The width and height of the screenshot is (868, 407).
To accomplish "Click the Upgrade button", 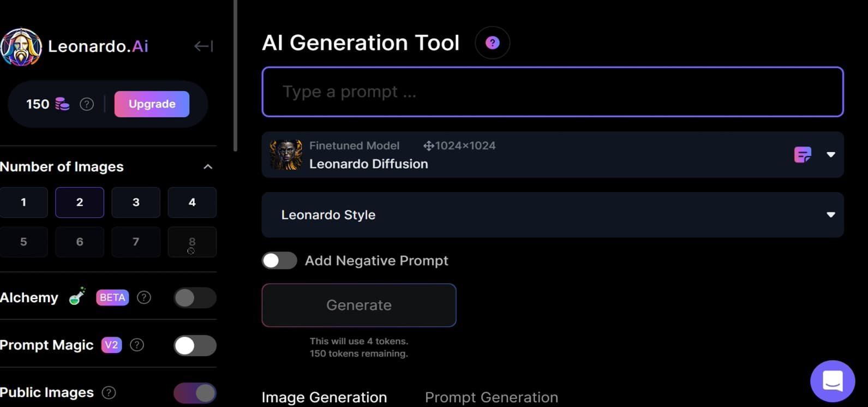I will point(152,104).
